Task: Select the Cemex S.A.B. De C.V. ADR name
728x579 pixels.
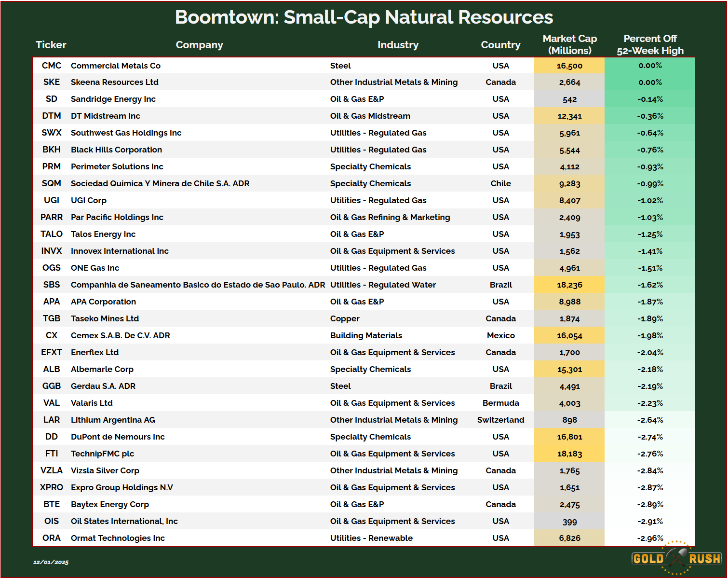Action: pyautogui.click(x=121, y=335)
